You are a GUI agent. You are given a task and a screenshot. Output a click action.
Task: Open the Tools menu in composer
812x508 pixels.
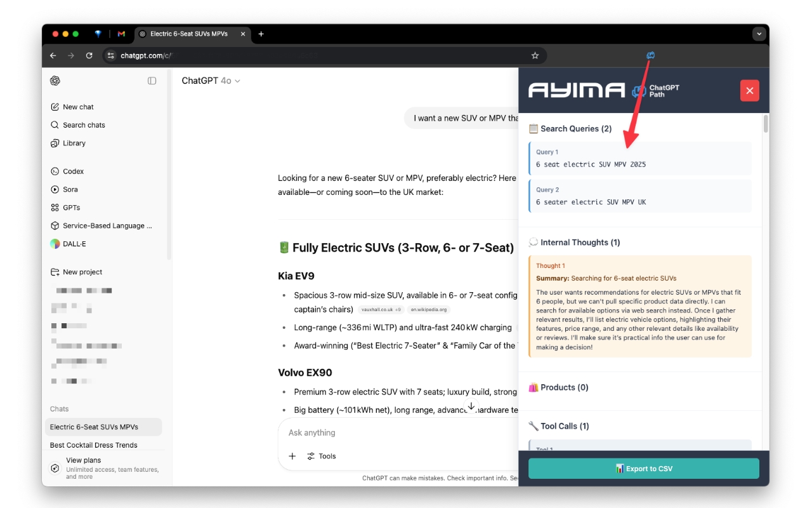(x=321, y=456)
